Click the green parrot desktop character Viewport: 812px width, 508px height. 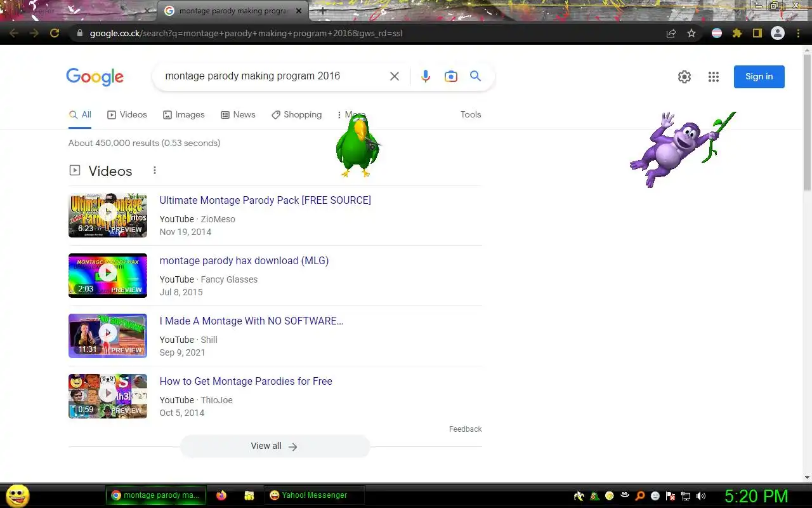tap(358, 147)
